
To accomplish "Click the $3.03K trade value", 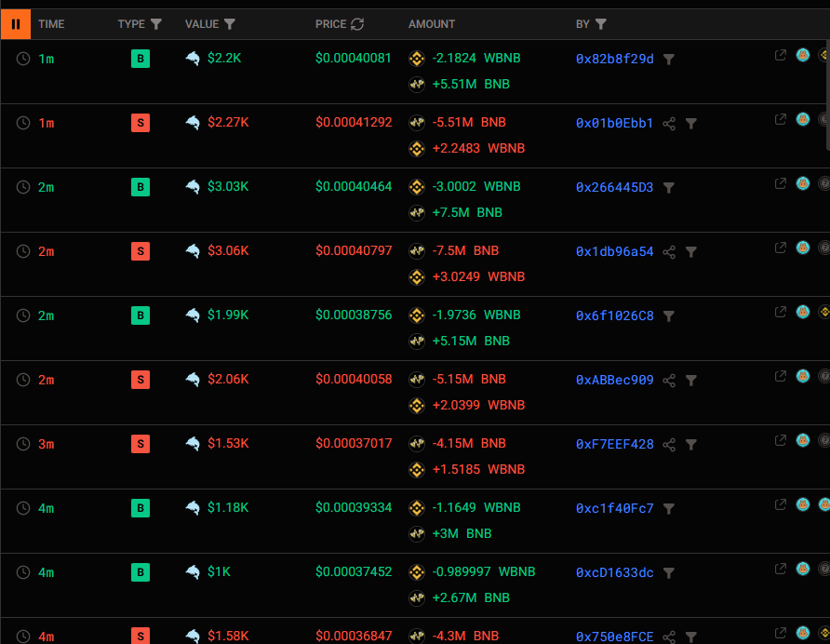I will click(x=228, y=186).
